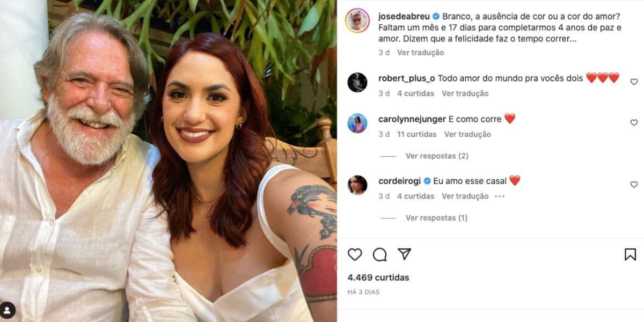
Task: Translate robert_plus_o's comment with Ver tradução
Action: click(465, 93)
